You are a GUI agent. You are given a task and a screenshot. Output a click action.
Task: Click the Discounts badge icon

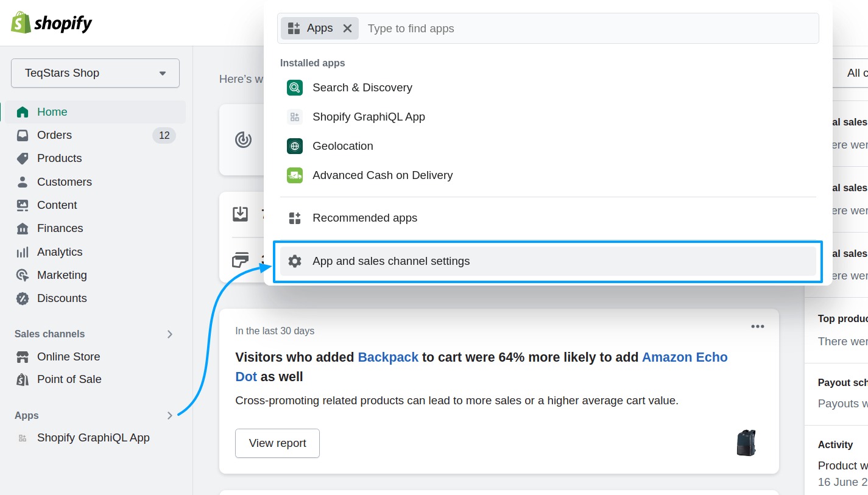pos(23,298)
